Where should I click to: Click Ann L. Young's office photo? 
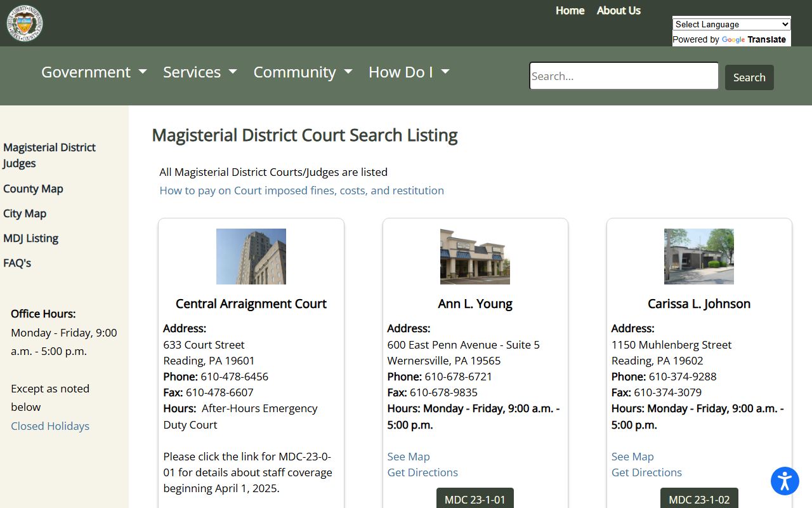tap(475, 257)
